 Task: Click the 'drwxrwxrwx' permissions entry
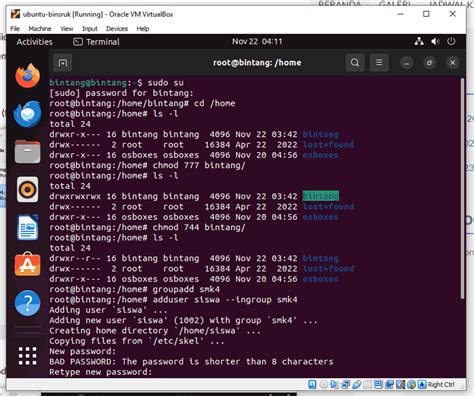(75, 196)
